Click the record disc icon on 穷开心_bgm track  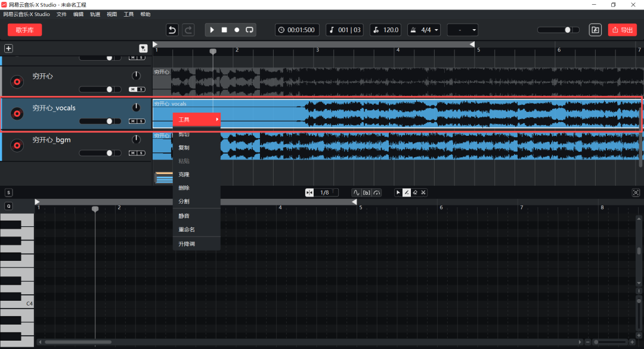17,145
